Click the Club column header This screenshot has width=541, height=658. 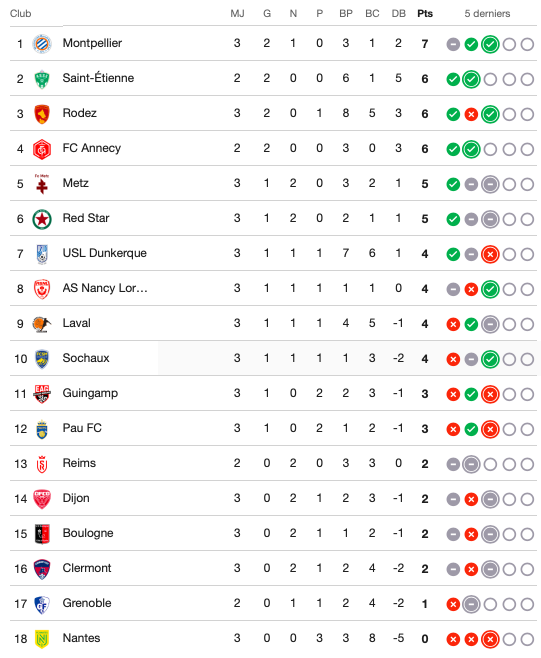click(21, 13)
